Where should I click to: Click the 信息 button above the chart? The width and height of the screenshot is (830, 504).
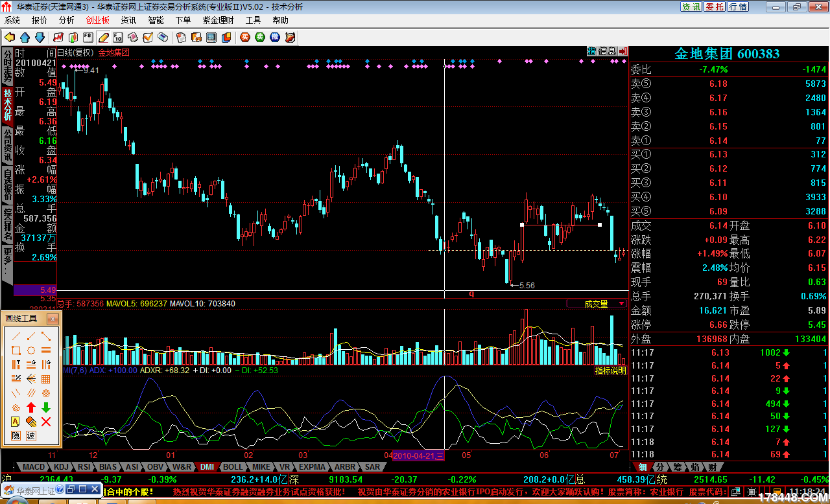tap(607, 51)
